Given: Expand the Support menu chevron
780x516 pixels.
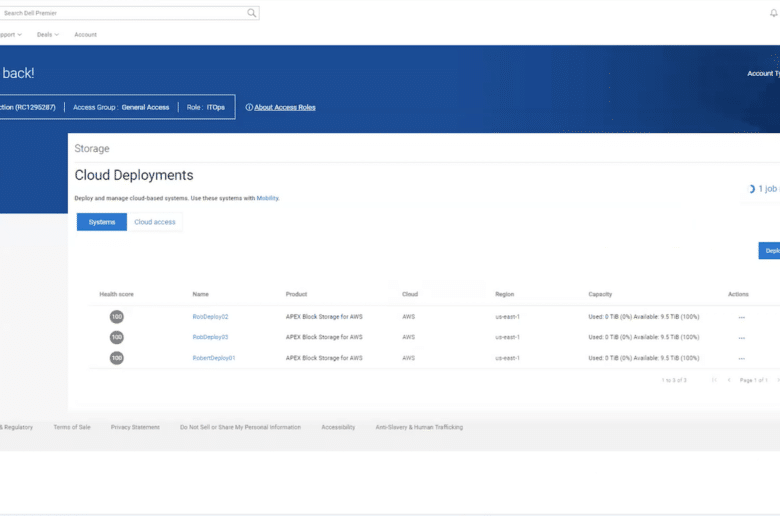Looking at the screenshot, I should point(19,35).
